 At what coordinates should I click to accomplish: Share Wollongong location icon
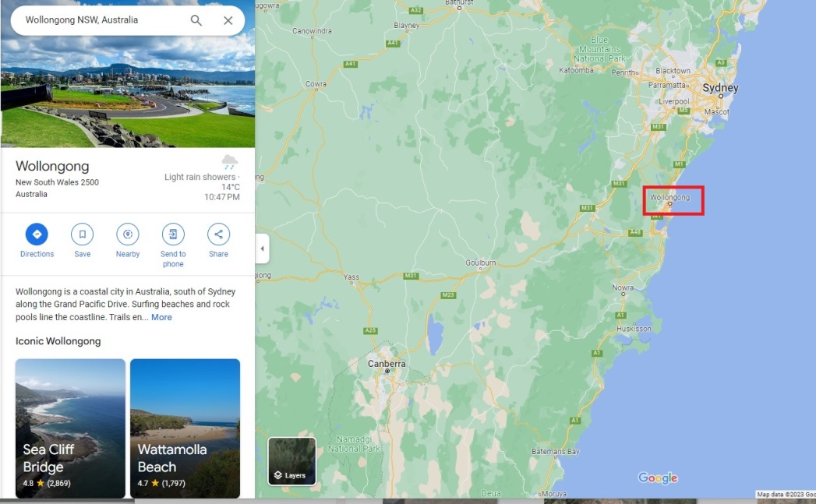[x=218, y=234]
